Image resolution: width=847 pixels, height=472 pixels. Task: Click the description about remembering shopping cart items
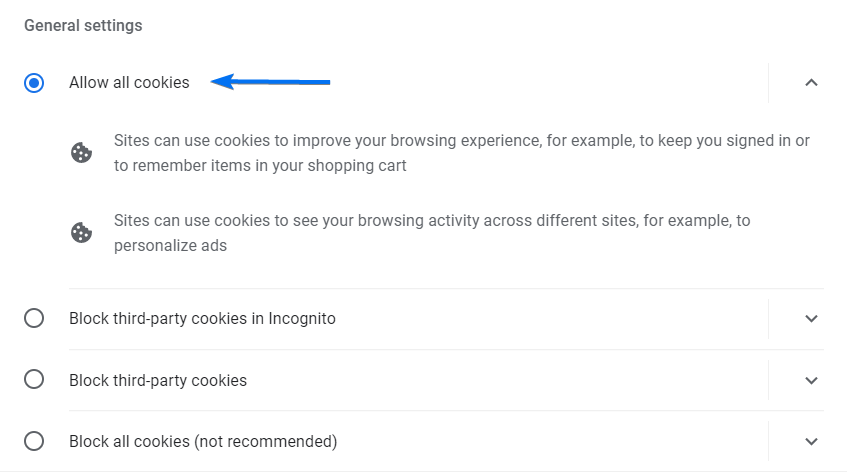point(461,153)
